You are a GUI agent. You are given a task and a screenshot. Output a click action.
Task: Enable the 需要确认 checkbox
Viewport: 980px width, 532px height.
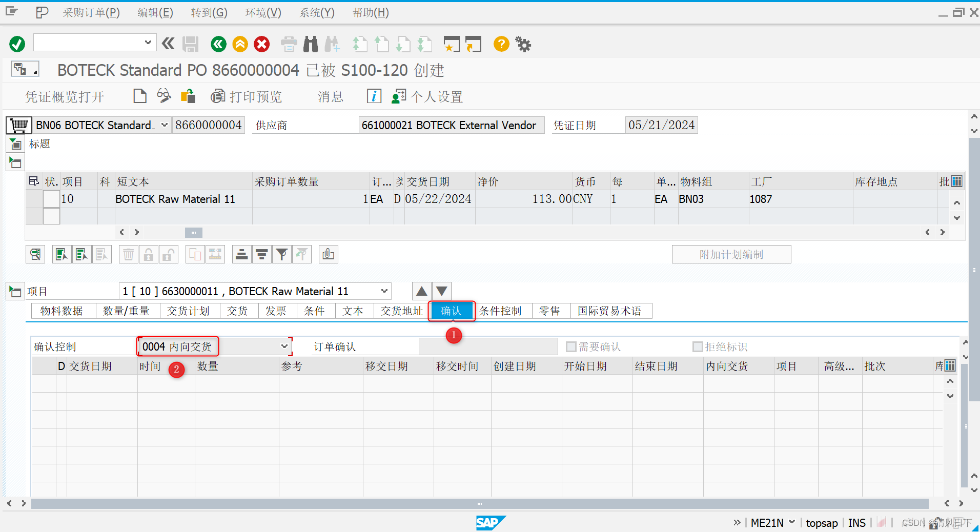pyautogui.click(x=570, y=346)
